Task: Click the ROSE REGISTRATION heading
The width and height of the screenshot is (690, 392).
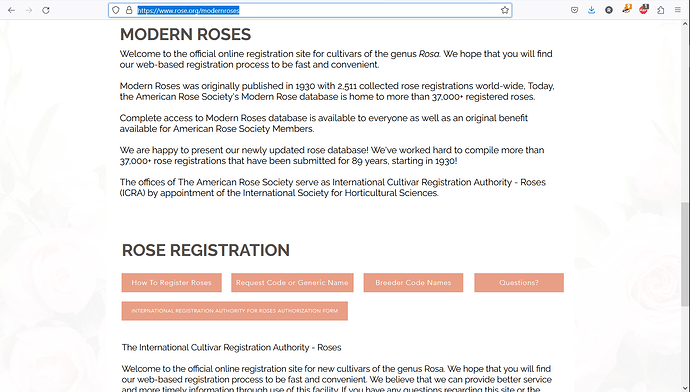Action: (x=206, y=250)
